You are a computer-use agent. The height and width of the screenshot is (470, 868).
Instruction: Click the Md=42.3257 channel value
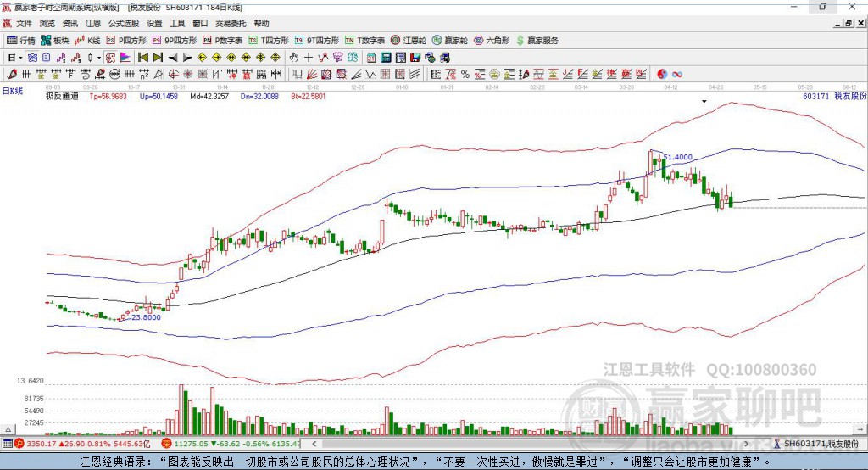click(209, 96)
